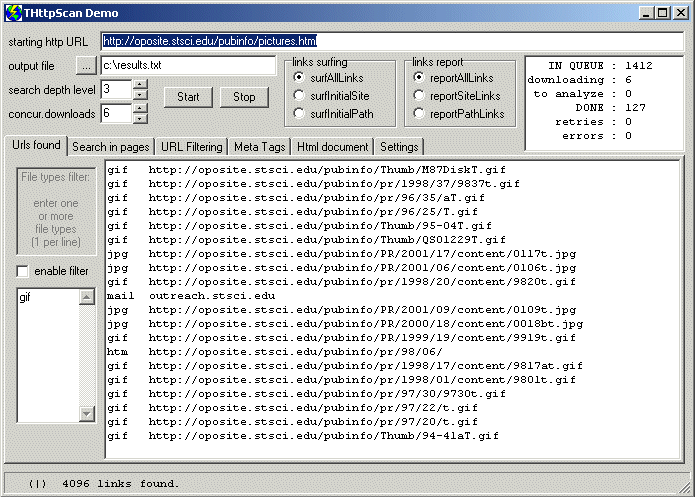This screenshot has height=497, width=695.
Task: Go to the Settings tab
Action: click(x=399, y=147)
